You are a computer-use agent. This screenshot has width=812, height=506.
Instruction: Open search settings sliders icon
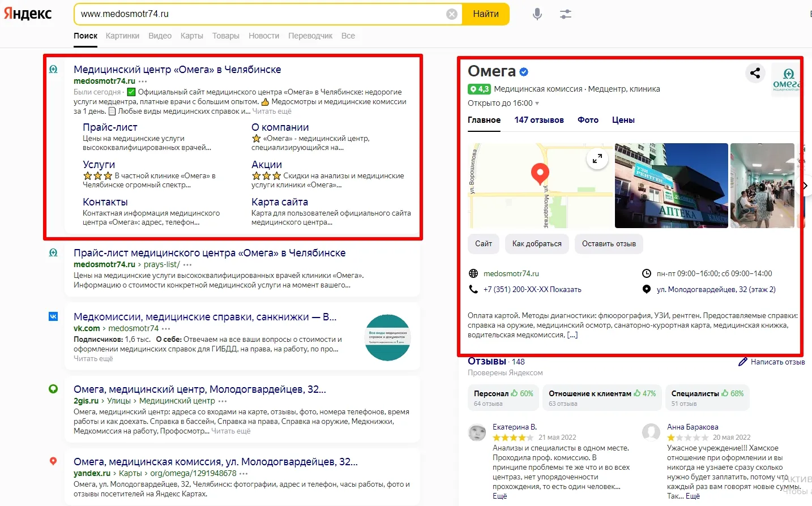click(x=566, y=14)
